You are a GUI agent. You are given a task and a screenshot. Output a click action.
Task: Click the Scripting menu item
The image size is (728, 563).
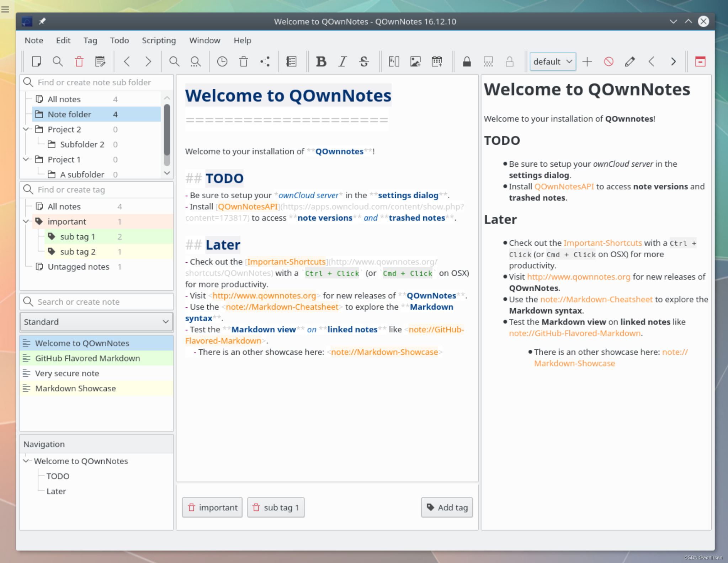click(x=158, y=39)
